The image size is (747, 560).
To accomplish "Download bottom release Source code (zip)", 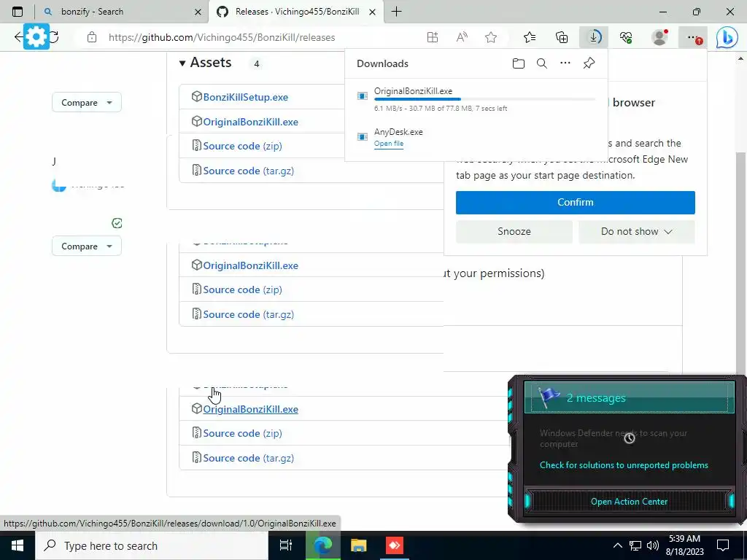I will click(x=242, y=434).
